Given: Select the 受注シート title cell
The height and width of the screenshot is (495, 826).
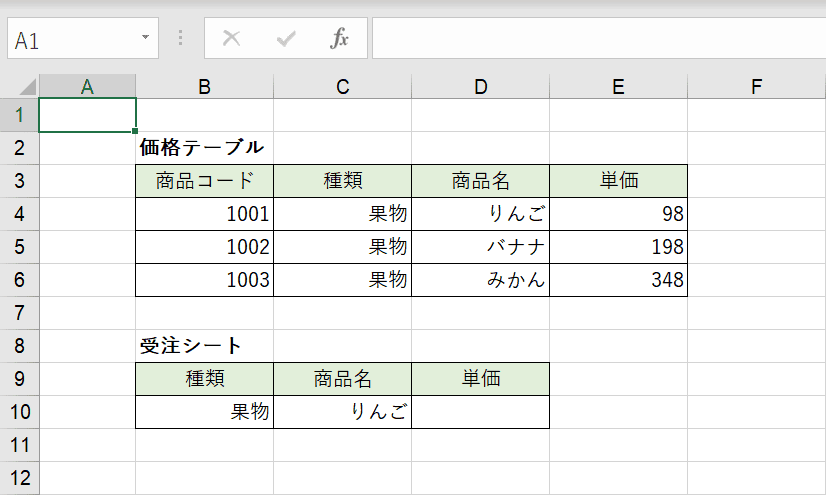Looking at the screenshot, I should point(204,346).
